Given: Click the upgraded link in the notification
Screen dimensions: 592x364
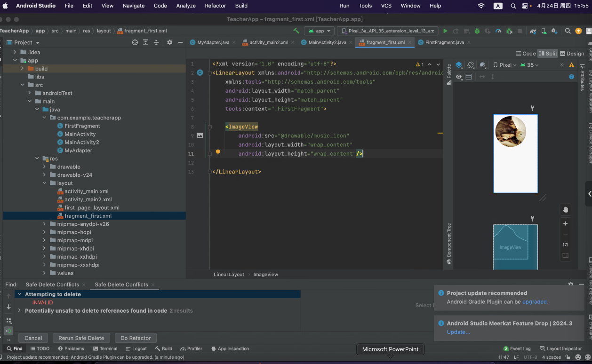Looking at the screenshot, I should (535, 302).
